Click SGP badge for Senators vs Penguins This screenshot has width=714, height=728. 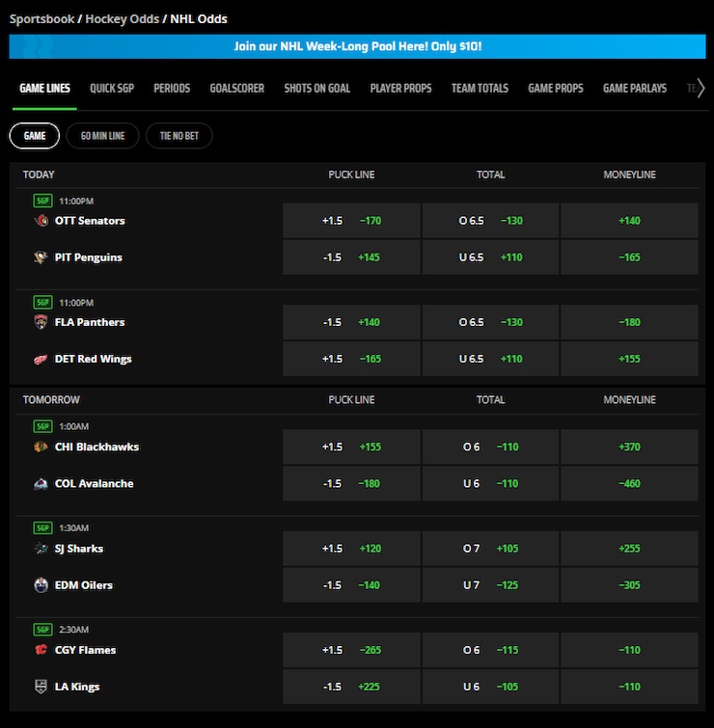[42, 201]
